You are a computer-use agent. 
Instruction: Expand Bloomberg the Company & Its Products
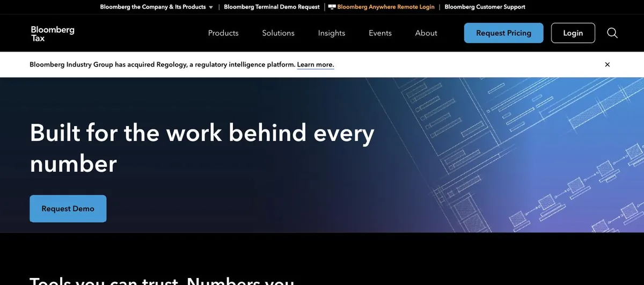coord(156,7)
